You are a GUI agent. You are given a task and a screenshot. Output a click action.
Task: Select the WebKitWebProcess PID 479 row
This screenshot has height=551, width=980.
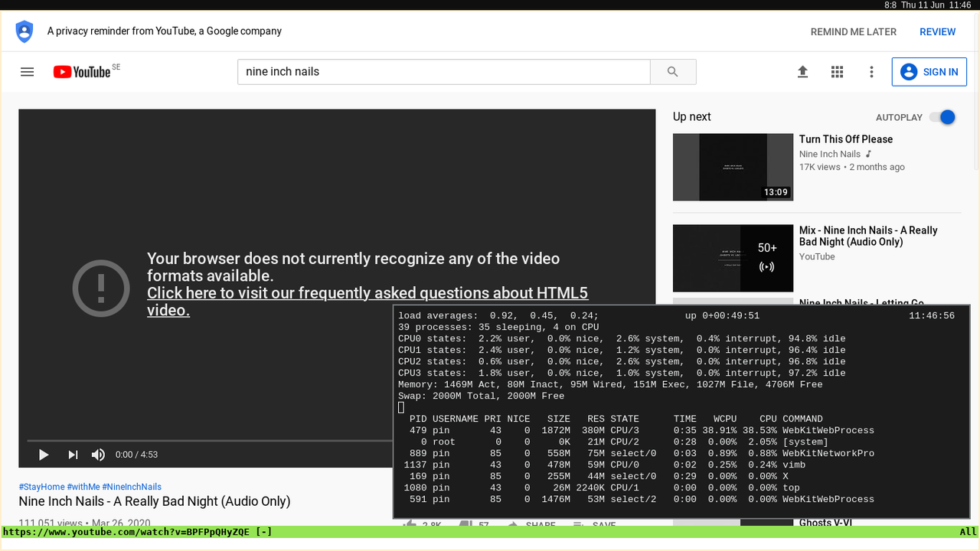[x=636, y=431]
